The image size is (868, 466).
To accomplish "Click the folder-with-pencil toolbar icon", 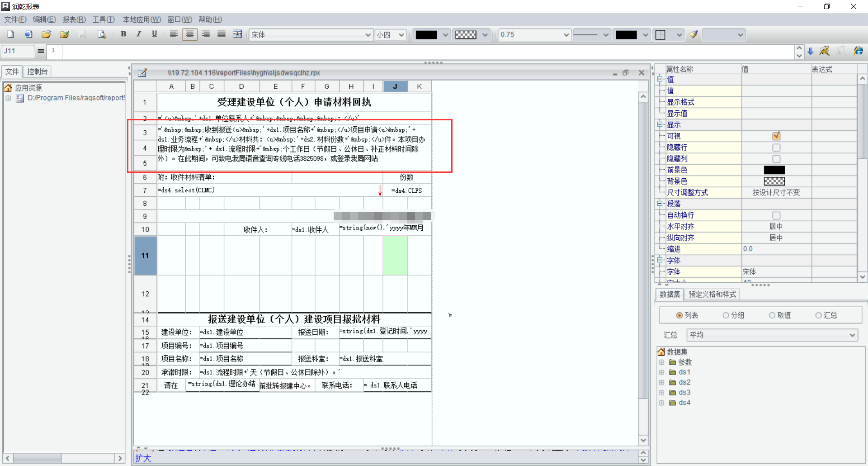I will [64, 34].
